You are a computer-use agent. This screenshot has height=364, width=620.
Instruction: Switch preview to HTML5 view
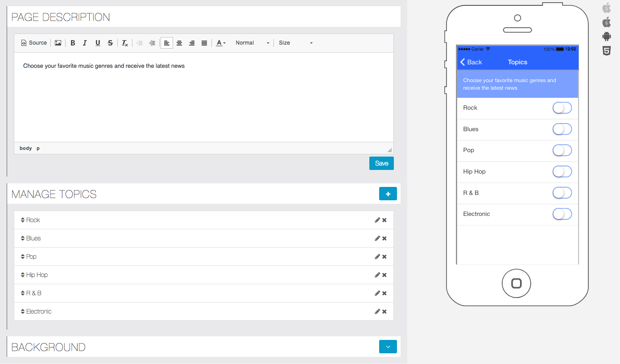(x=606, y=50)
